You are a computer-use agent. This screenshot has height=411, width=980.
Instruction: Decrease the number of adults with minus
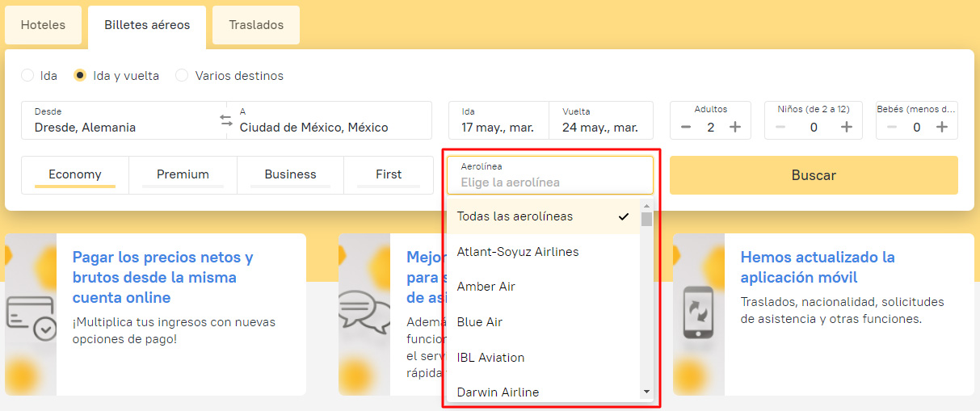(x=686, y=127)
